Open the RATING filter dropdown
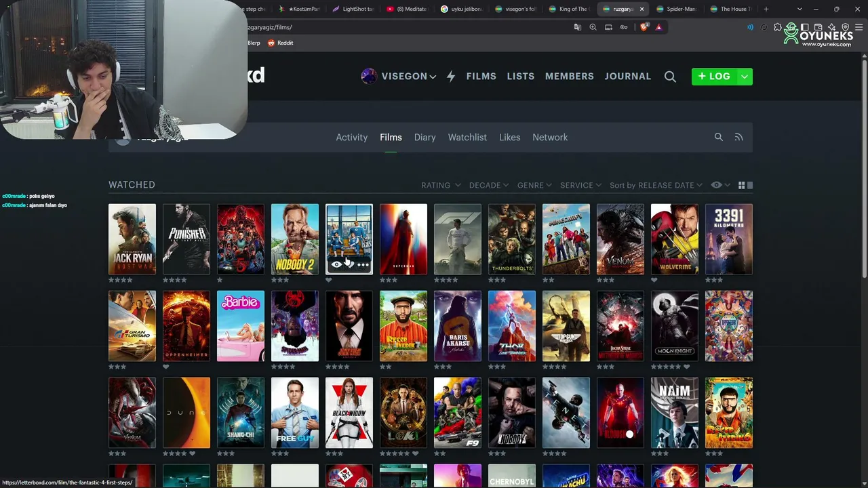The image size is (868, 488). (441, 185)
